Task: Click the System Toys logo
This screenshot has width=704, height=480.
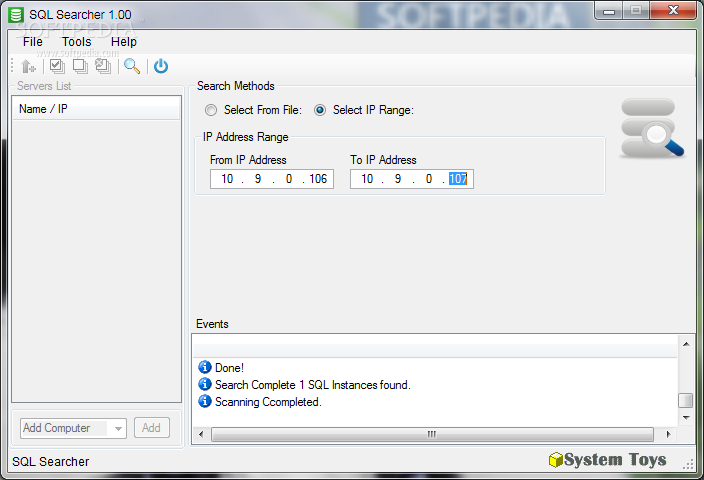Action: pos(607,460)
